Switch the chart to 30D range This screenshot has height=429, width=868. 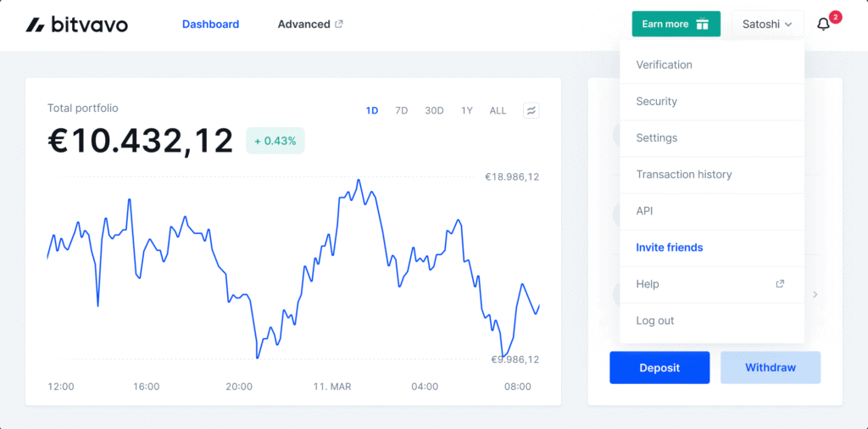point(434,110)
